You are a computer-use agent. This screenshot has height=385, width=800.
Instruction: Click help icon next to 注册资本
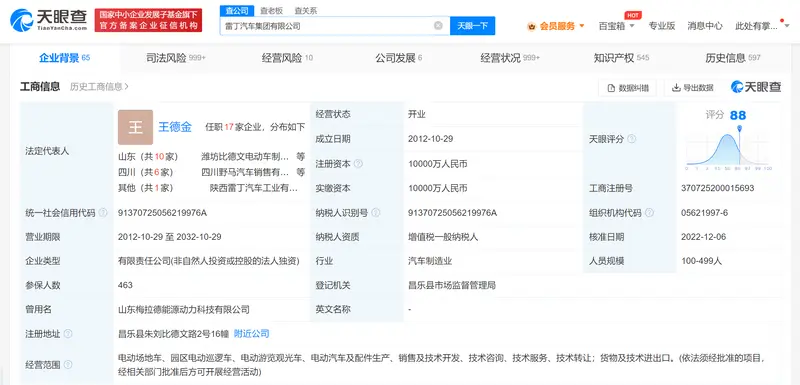click(x=358, y=164)
